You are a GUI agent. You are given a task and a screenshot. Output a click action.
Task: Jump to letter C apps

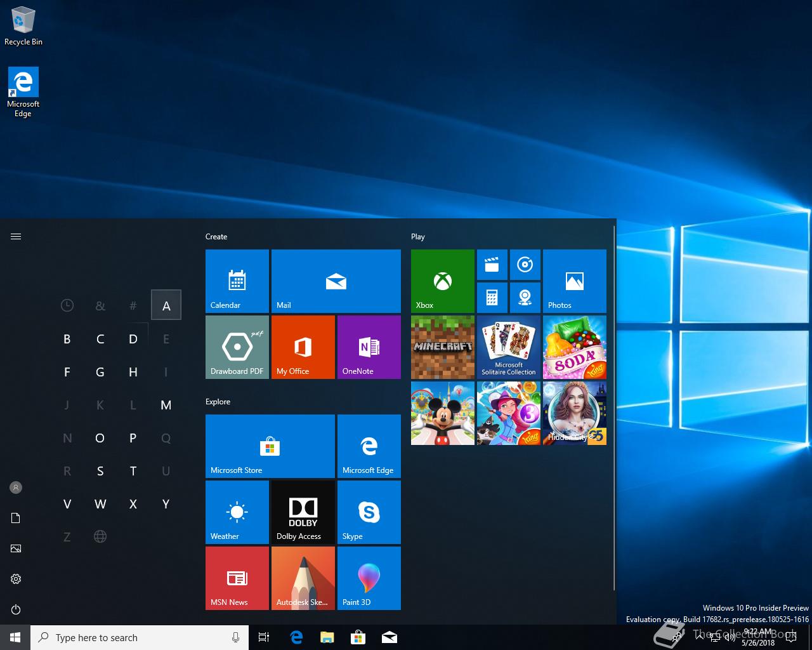(x=100, y=339)
